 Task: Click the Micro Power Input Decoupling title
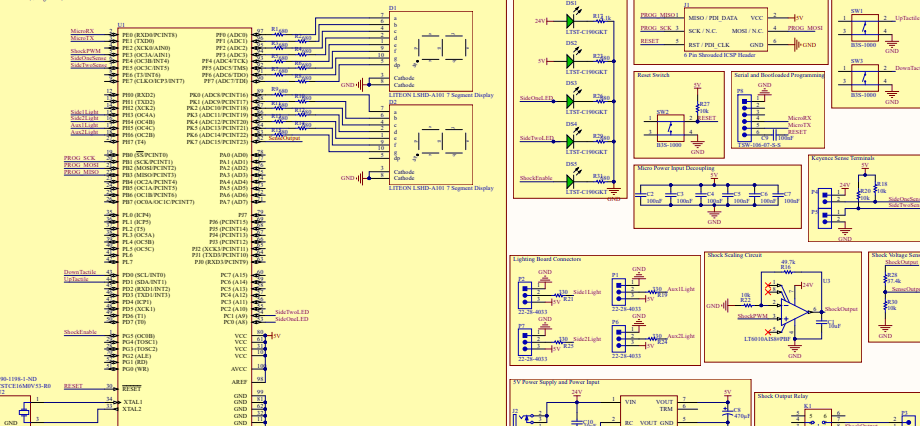click(x=676, y=169)
